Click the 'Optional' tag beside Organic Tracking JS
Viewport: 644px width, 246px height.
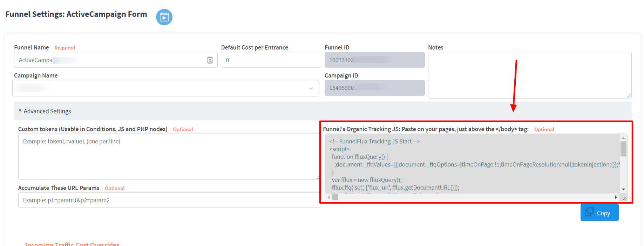point(544,129)
